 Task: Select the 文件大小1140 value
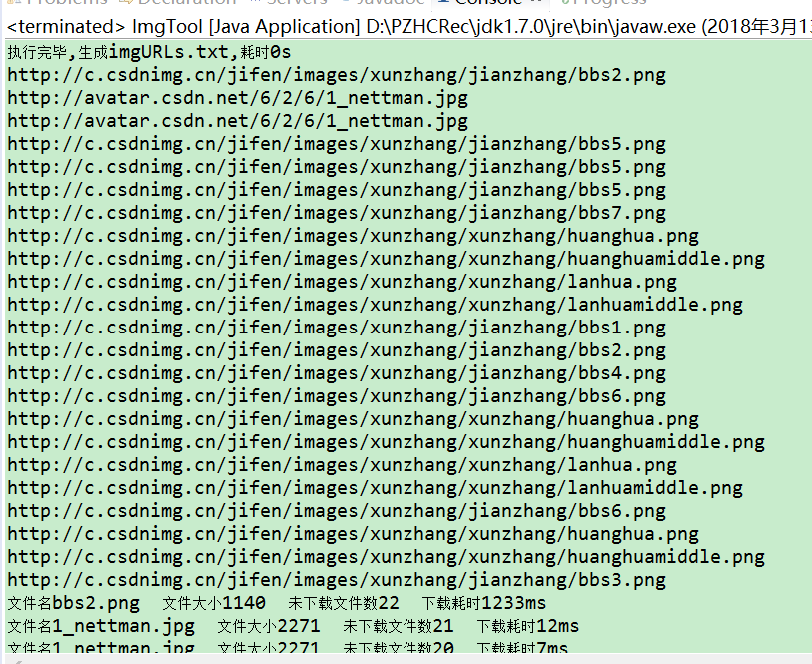pyautogui.click(x=214, y=603)
